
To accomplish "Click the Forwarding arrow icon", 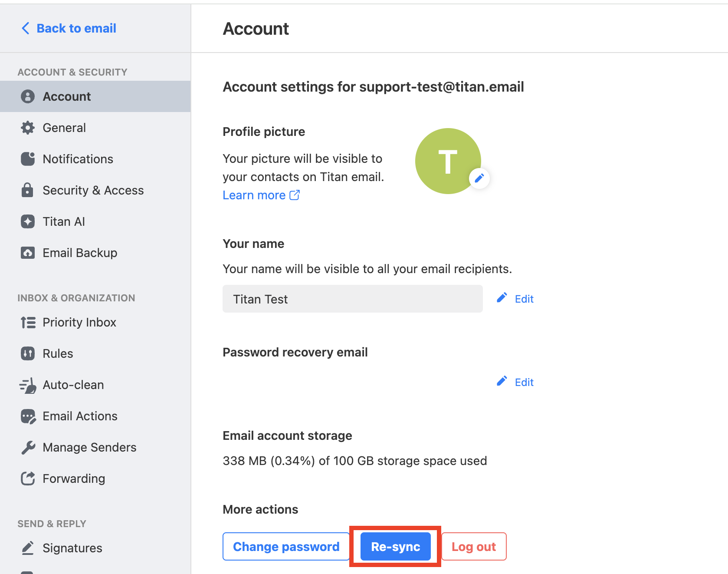I will 28,478.
